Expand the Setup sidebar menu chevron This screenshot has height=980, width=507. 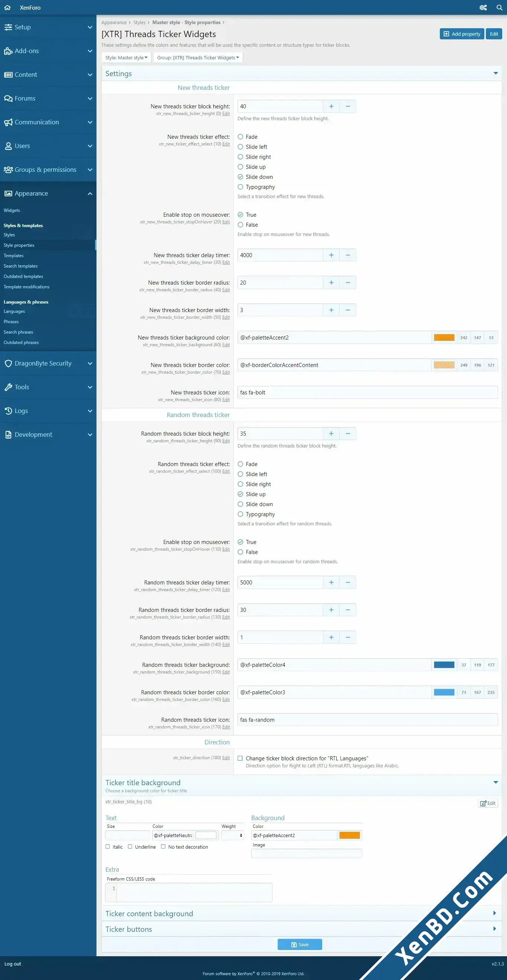[x=90, y=27]
